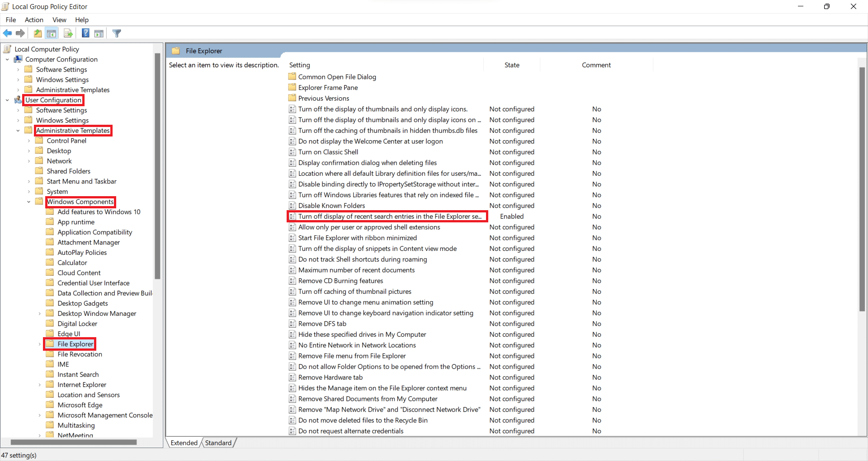Expand Administrative Templates under Computer Configuration
This screenshot has width=868, height=461.
18,90
